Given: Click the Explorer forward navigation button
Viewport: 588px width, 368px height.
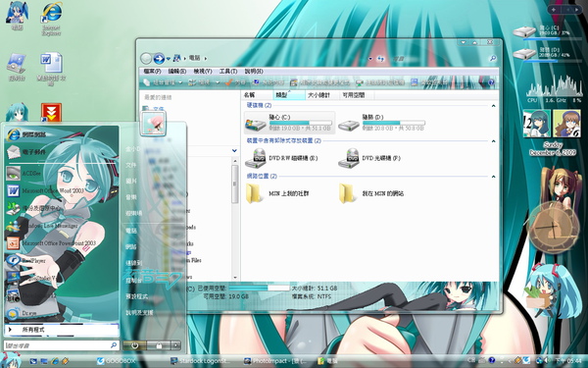Looking at the screenshot, I should point(159,58).
